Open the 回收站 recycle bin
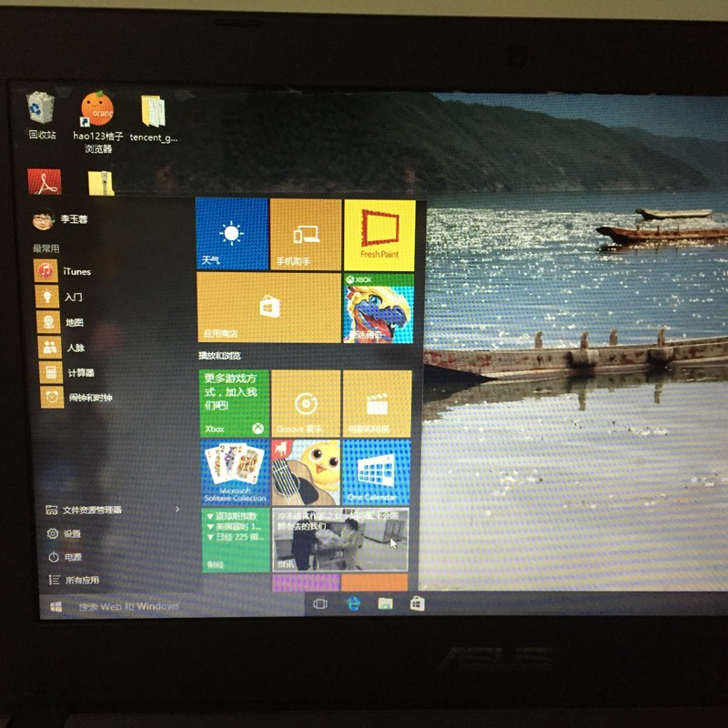728x728 pixels. coord(42,114)
